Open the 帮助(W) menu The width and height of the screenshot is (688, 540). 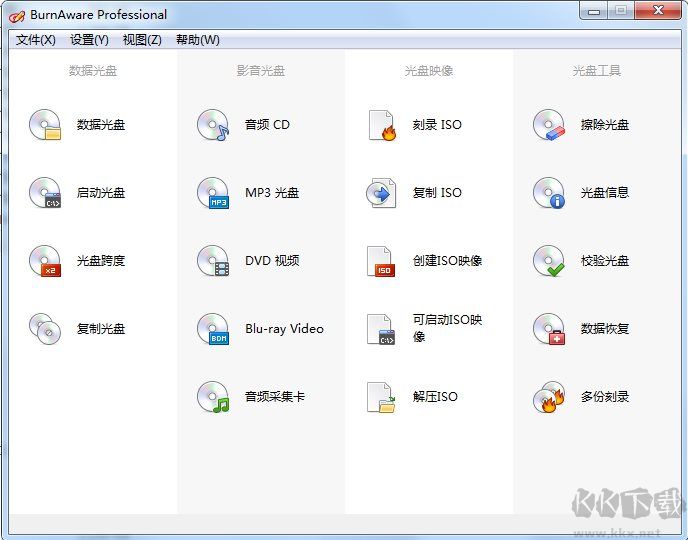[x=197, y=40]
